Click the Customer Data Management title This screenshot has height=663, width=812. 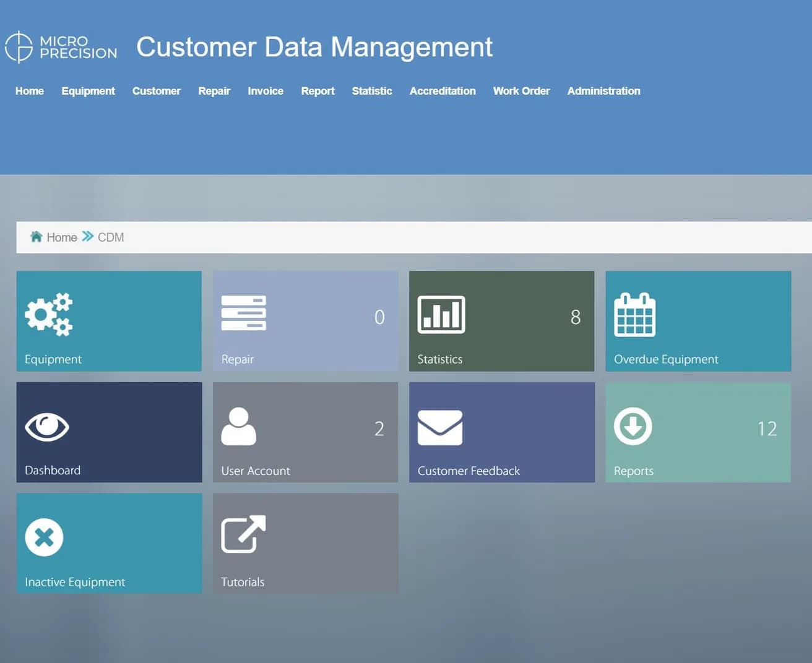314,47
